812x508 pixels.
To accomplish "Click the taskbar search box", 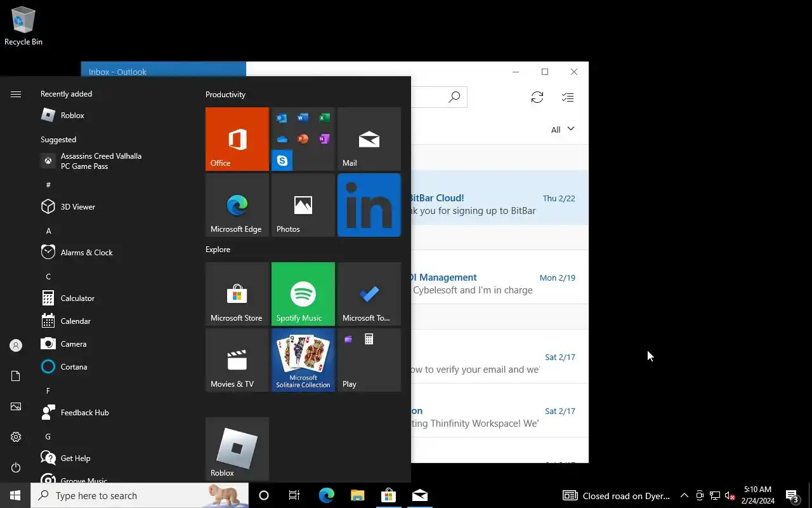I will pos(140,495).
